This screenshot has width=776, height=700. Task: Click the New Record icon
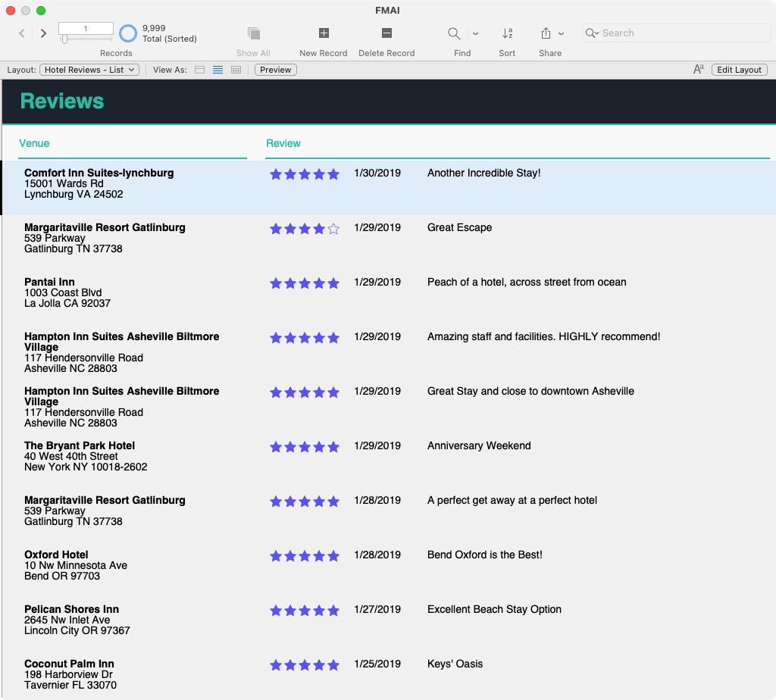pyautogui.click(x=323, y=33)
